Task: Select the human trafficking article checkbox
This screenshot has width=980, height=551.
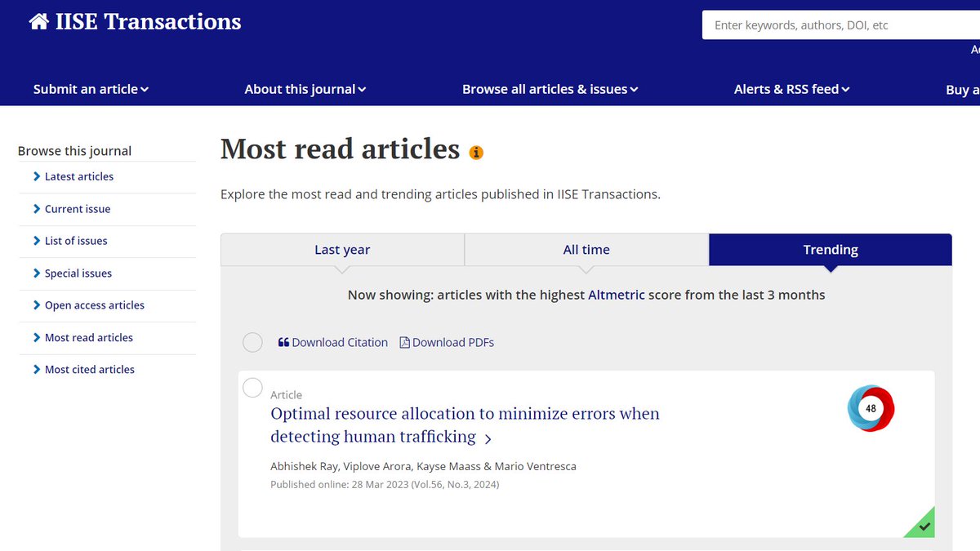Action: [x=253, y=388]
